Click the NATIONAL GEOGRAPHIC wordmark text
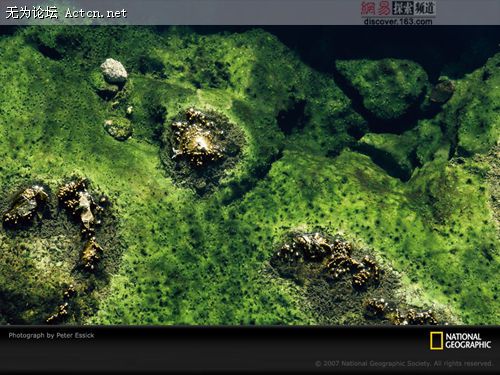Viewport: 500px width, 375px height. pyautogui.click(x=468, y=341)
